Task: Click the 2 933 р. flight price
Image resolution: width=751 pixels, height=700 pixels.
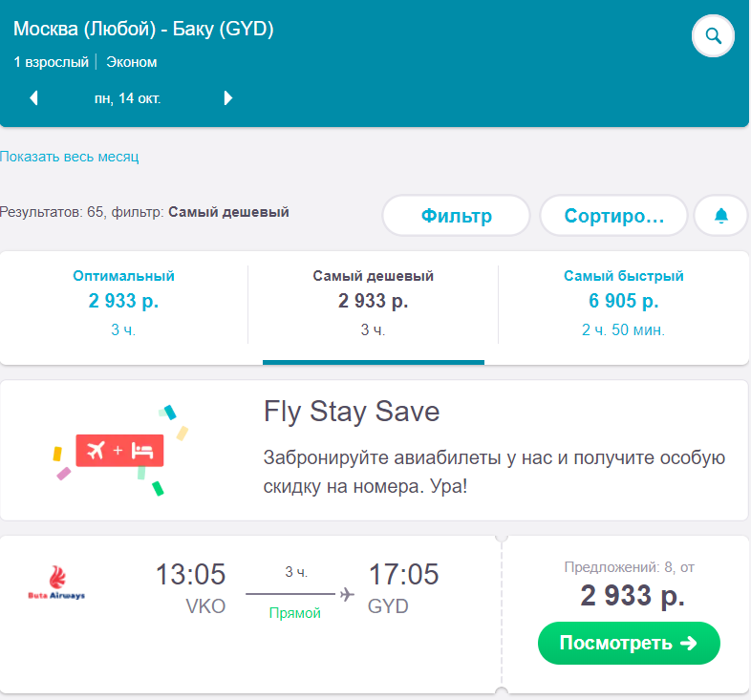Action: (633, 596)
